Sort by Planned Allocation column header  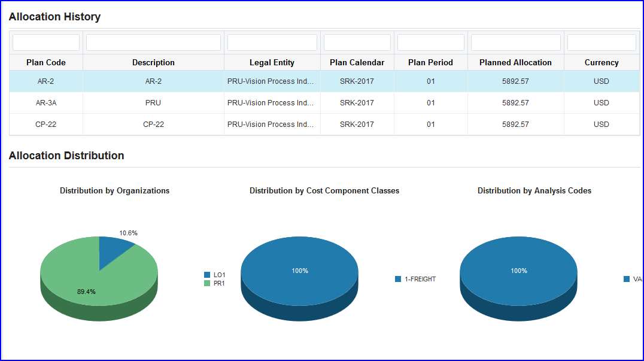coord(515,62)
